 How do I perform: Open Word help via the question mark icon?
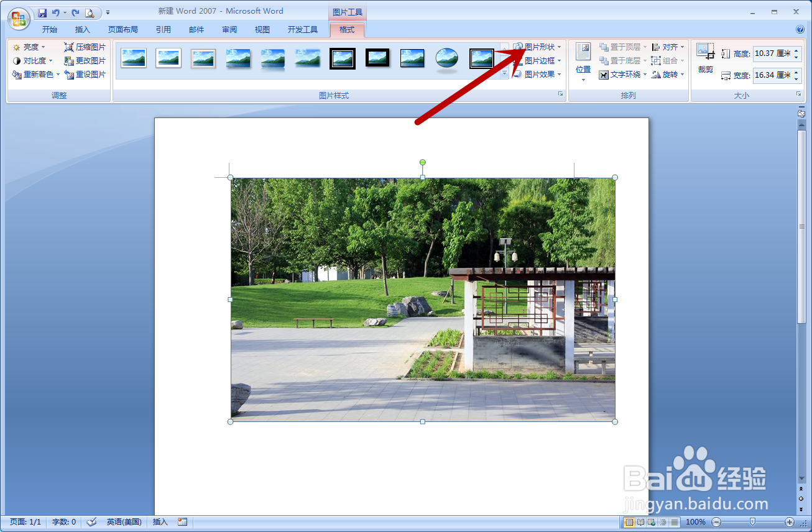pos(800,29)
